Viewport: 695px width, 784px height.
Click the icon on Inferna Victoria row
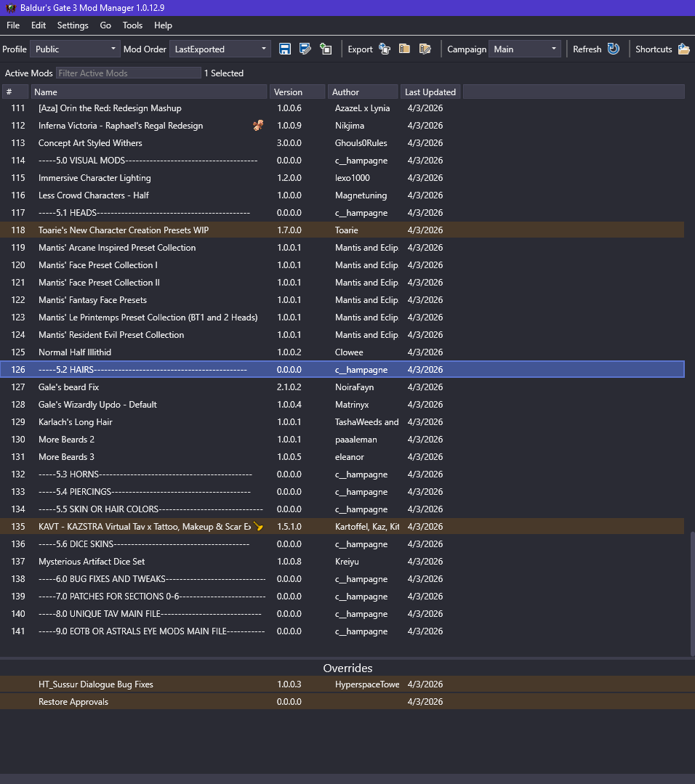point(258,126)
